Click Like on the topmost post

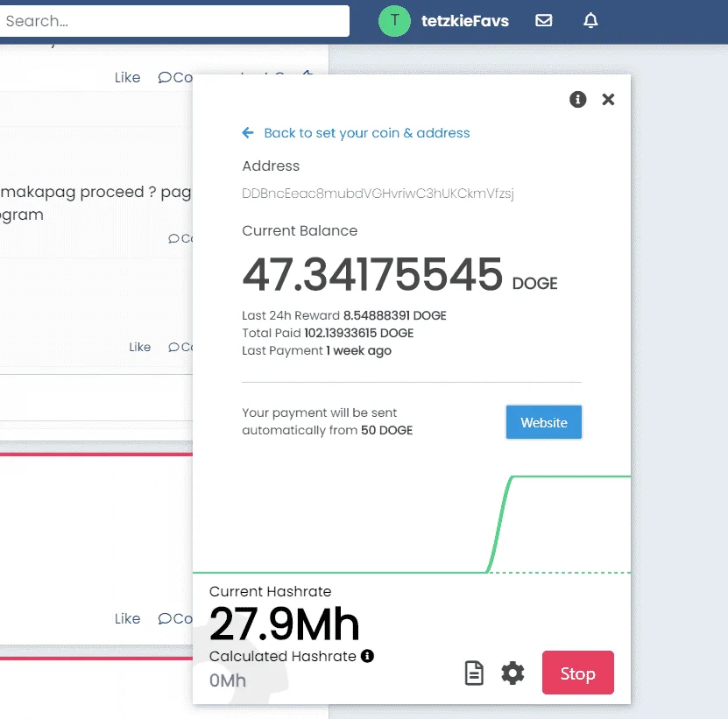coord(127,78)
